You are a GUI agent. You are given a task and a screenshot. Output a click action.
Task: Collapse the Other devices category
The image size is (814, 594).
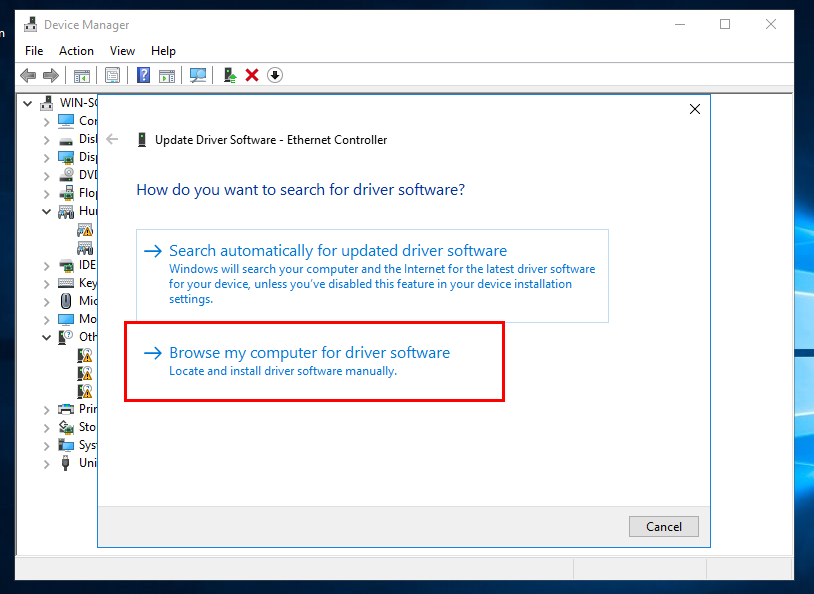coord(47,338)
